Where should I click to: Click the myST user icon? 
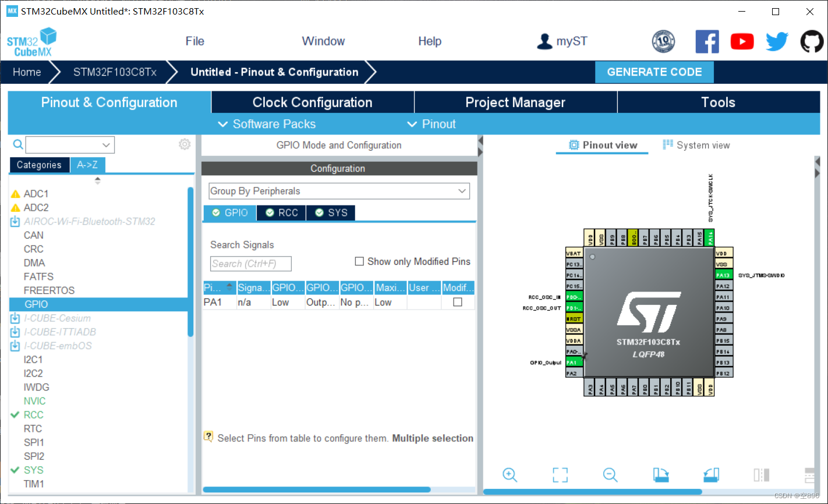[544, 41]
